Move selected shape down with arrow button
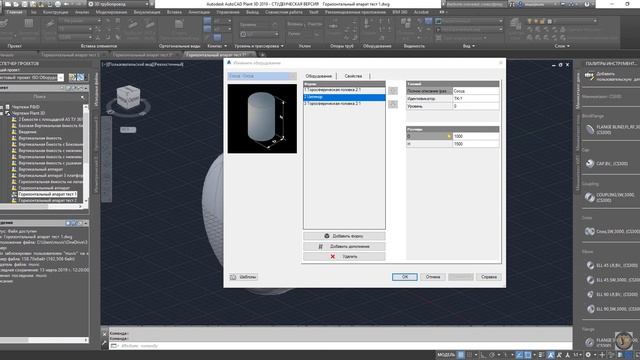 click(393, 104)
